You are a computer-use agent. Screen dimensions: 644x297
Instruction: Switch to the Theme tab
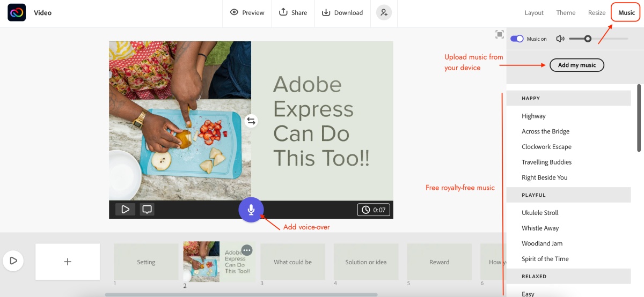tap(566, 13)
